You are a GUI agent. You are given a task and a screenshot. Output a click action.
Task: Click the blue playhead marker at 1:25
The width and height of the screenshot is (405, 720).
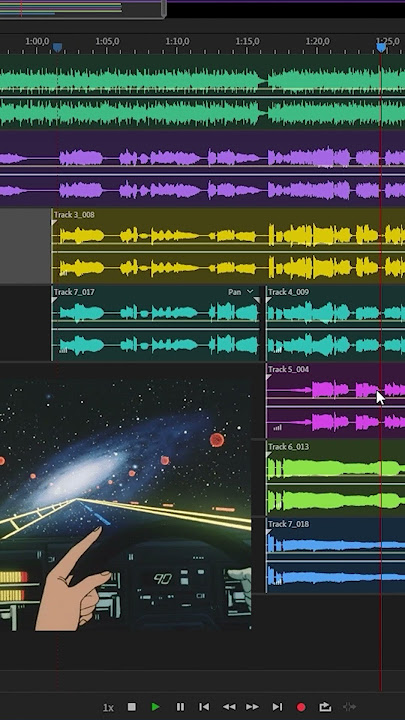(381, 47)
